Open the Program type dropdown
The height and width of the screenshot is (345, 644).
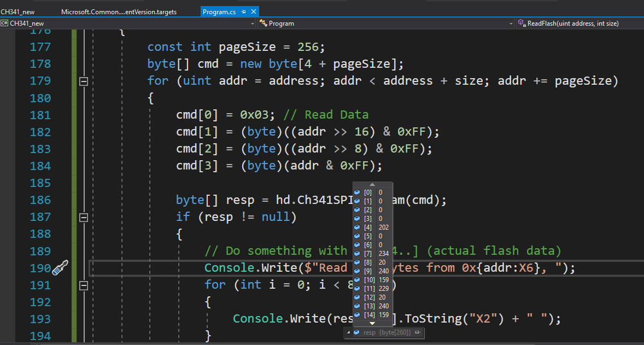click(x=385, y=24)
